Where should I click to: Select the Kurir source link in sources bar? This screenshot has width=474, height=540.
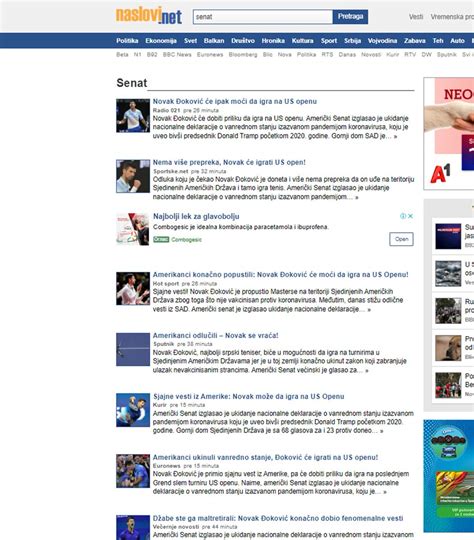click(x=393, y=54)
